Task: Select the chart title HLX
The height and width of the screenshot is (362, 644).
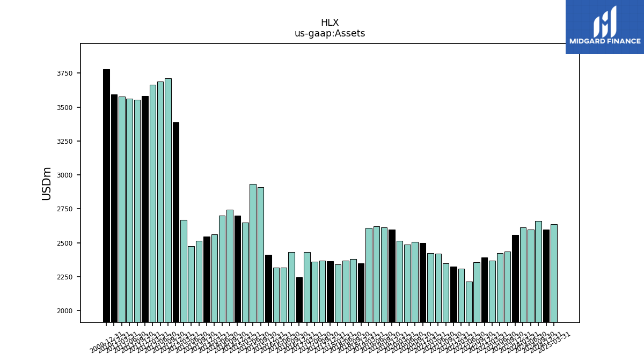Action: coord(330,23)
